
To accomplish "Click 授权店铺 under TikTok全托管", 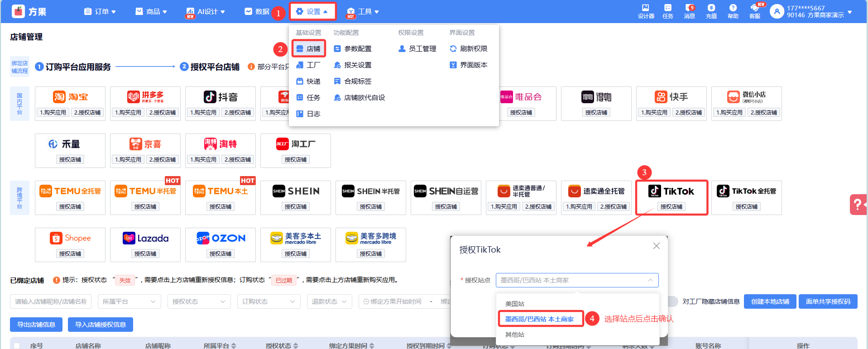I will coord(747,207).
